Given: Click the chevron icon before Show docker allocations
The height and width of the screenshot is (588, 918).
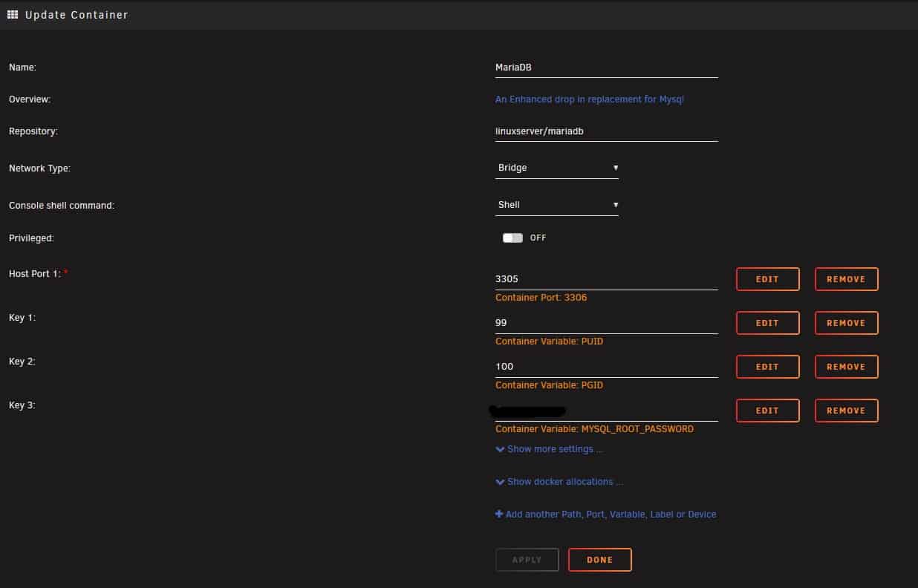Looking at the screenshot, I should point(500,482).
